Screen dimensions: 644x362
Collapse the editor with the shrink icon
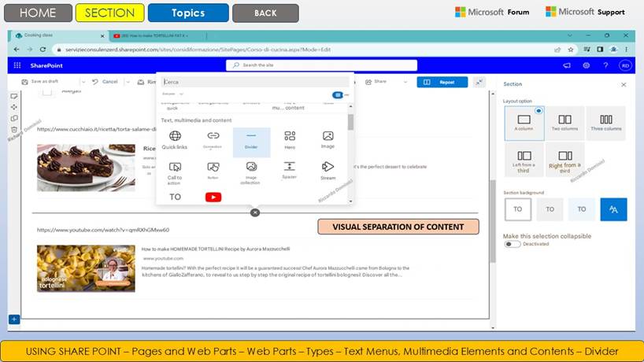pyautogui.click(x=479, y=82)
